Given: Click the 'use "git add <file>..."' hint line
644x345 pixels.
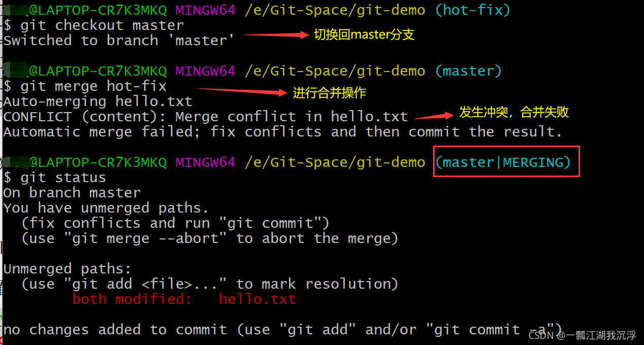Looking at the screenshot, I should [x=210, y=284].
